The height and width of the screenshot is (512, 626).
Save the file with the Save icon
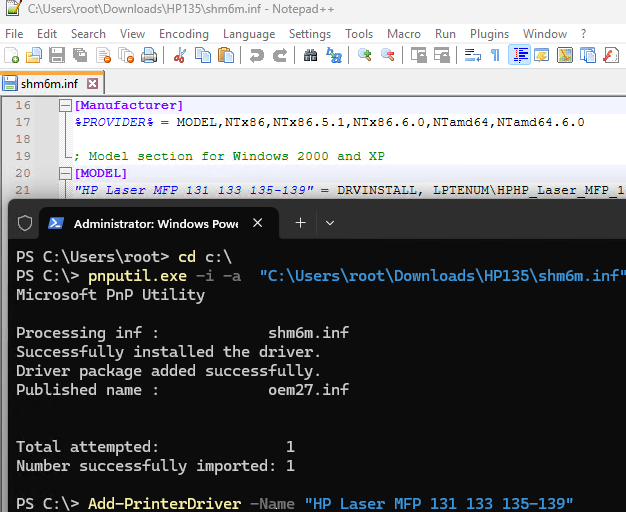click(x=56, y=56)
